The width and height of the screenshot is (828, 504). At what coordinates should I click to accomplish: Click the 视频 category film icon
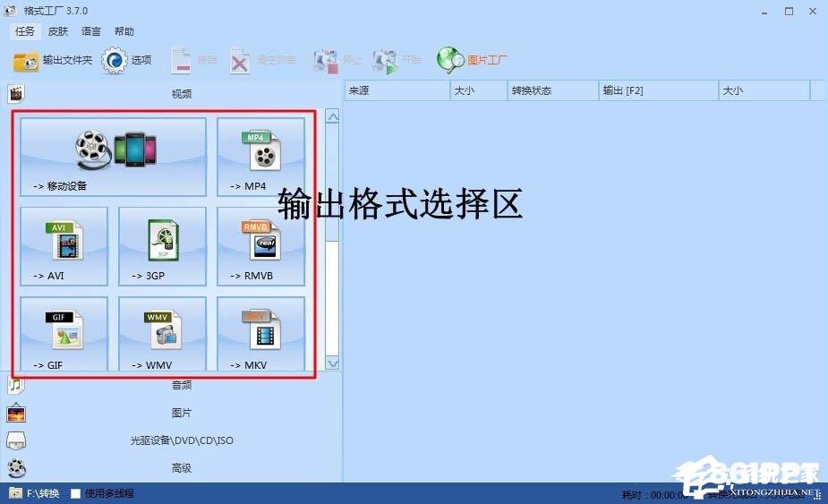point(16,93)
